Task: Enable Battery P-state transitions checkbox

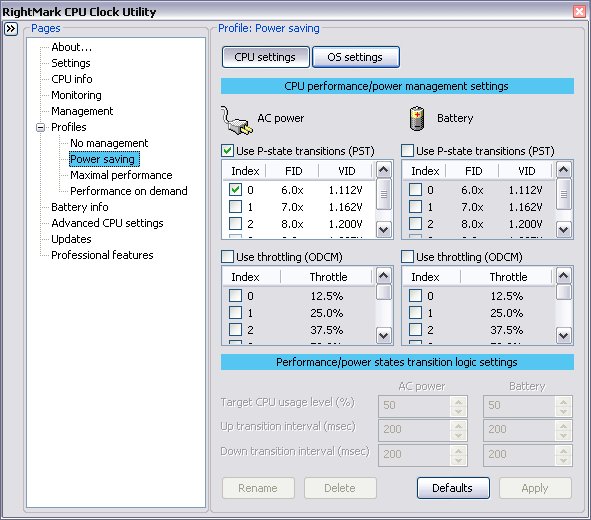Action: [x=407, y=151]
